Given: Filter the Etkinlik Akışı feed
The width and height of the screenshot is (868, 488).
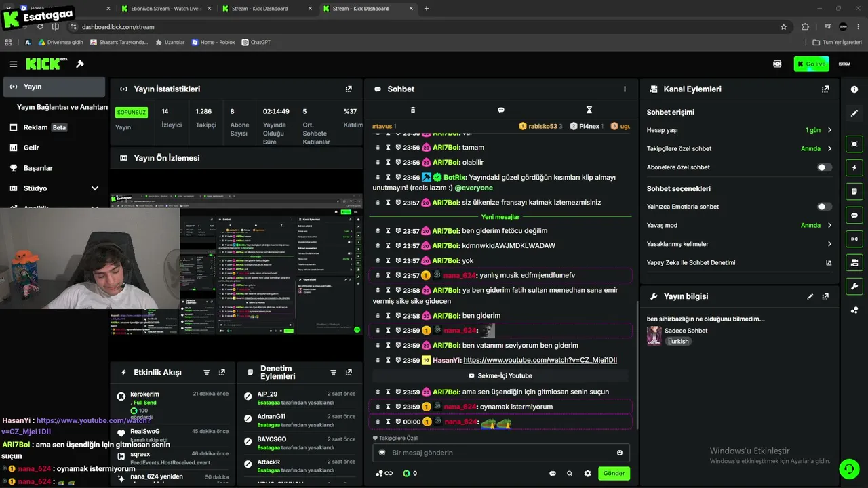Looking at the screenshot, I should pos(207,373).
